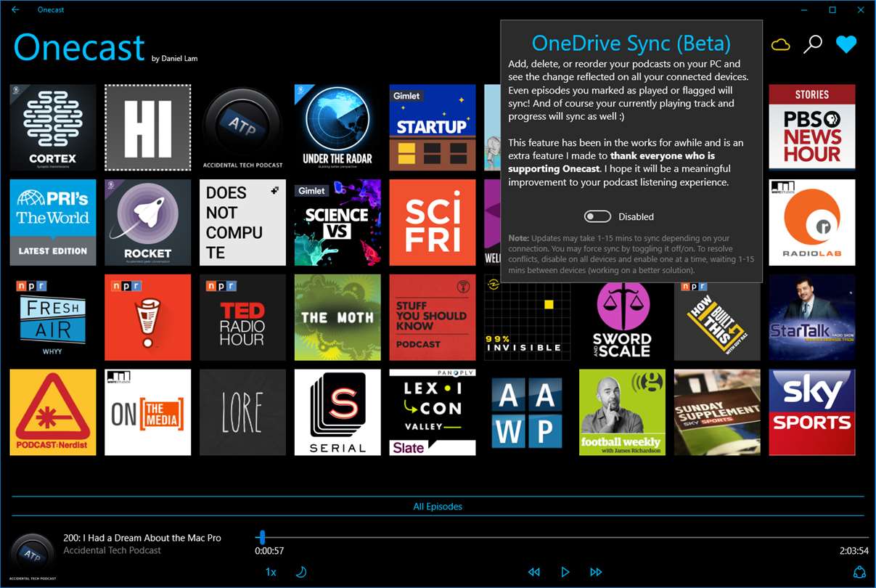Change the 1x playback speed
This screenshot has width=876, height=588.
tap(271, 572)
